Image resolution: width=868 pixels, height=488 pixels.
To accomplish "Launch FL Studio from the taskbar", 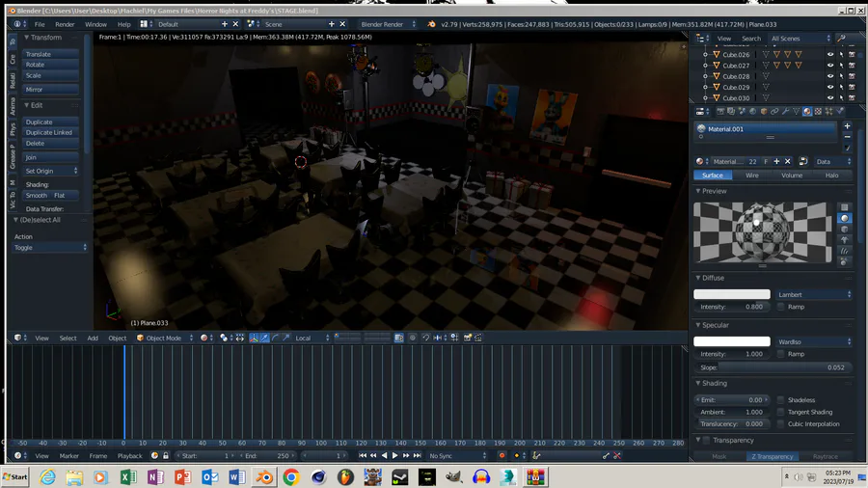I will pos(345,477).
